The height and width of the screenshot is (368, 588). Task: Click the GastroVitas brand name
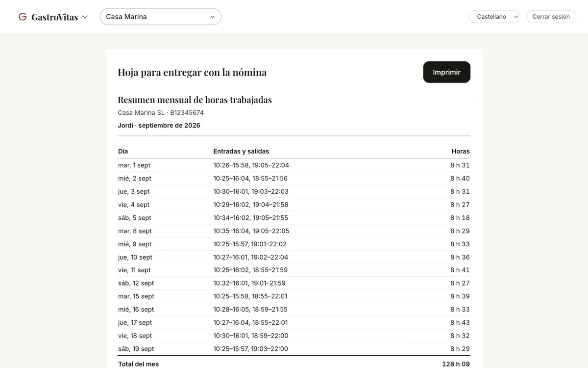[54, 17]
